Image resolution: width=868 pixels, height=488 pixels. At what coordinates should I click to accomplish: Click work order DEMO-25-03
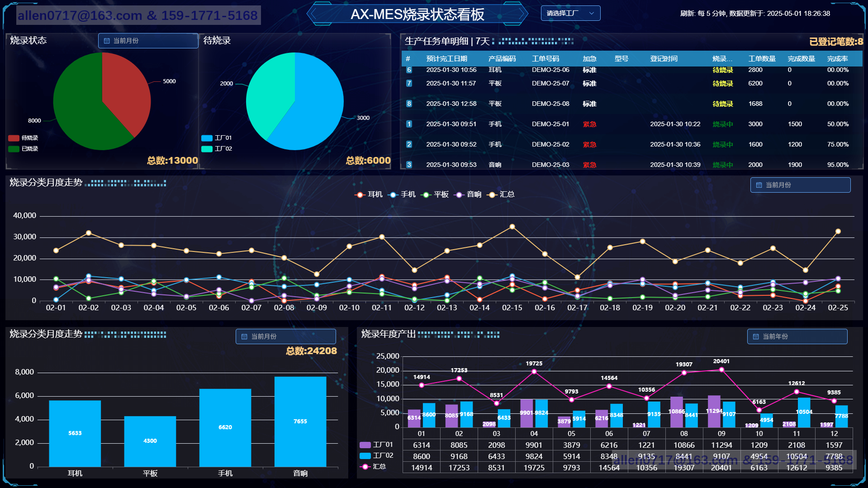click(550, 165)
